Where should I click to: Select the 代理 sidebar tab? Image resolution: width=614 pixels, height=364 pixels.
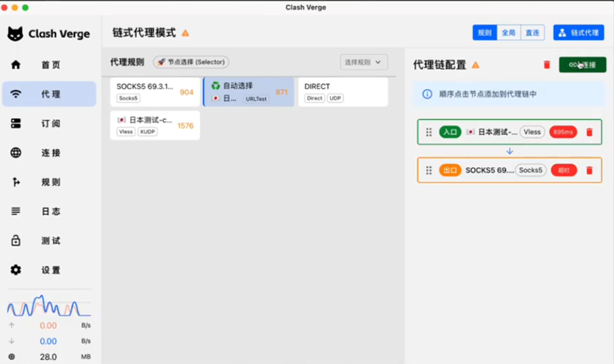49,94
